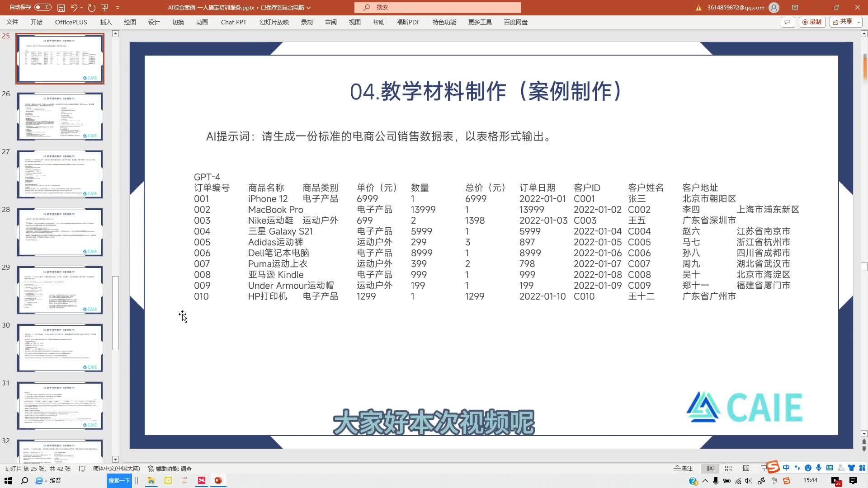Open Sogou toolbox grid icon
This screenshot has width=868, height=488.
click(862, 468)
